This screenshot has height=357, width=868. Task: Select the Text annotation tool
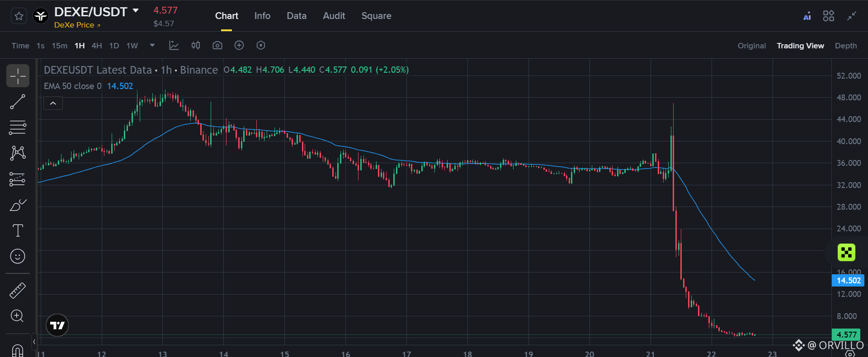click(x=18, y=230)
